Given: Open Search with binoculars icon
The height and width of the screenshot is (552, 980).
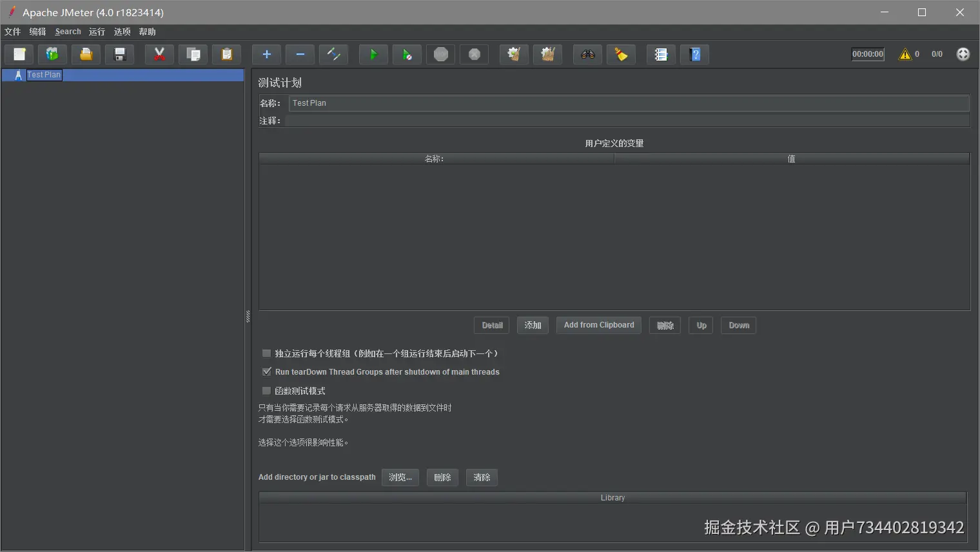Looking at the screenshot, I should coord(588,55).
